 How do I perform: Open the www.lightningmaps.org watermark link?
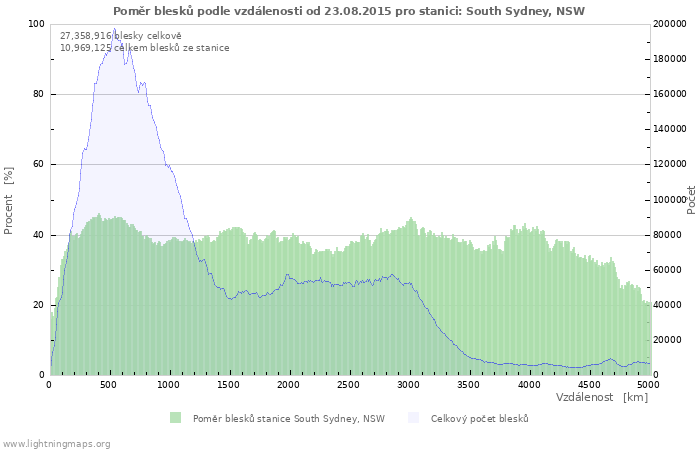click(x=56, y=443)
